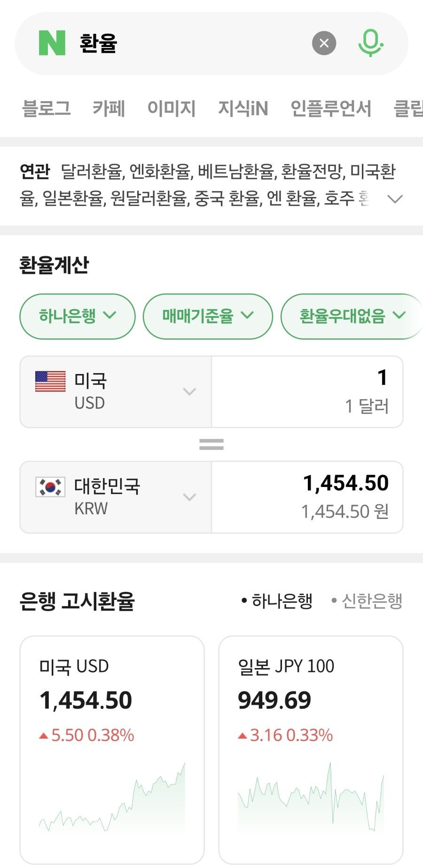Select 하나은행 in bank rate toggle
Viewport: 423px width, 868px height.
tap(277, 601)
